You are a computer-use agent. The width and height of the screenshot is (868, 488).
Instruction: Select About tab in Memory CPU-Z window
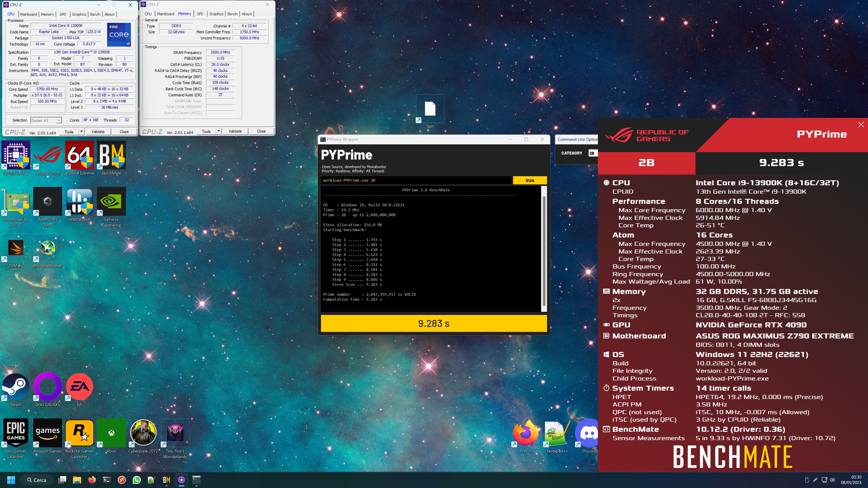pos(247,14)
